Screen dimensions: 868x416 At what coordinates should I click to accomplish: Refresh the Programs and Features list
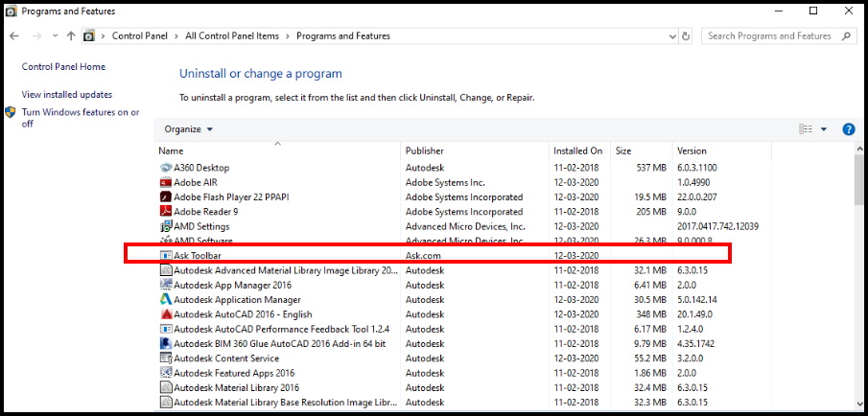click(x=686, y=36)
